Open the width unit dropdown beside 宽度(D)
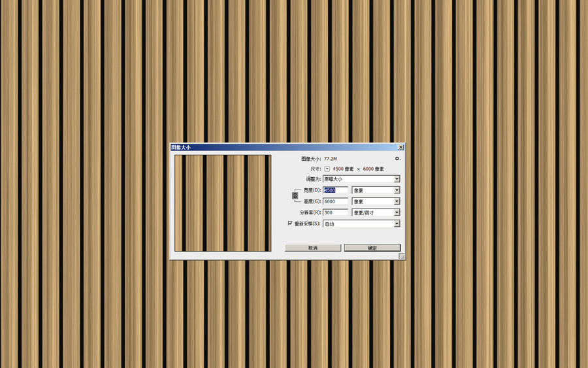 point(376,190)
